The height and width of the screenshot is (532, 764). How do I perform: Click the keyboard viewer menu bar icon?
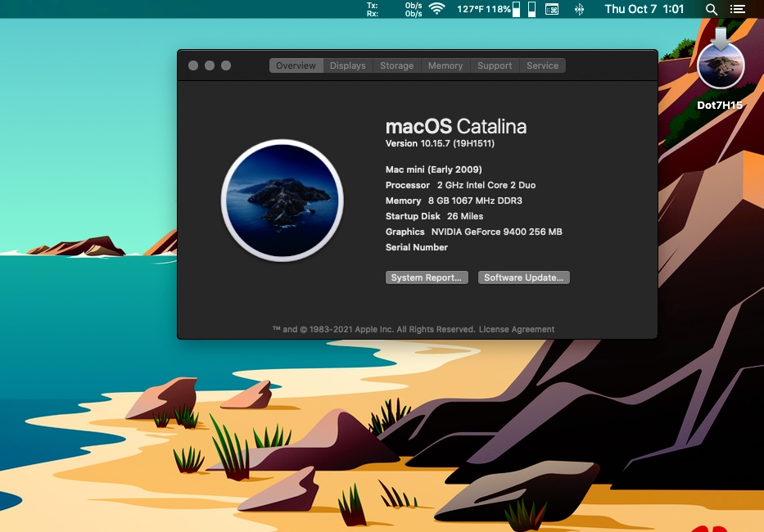(552, 9)
